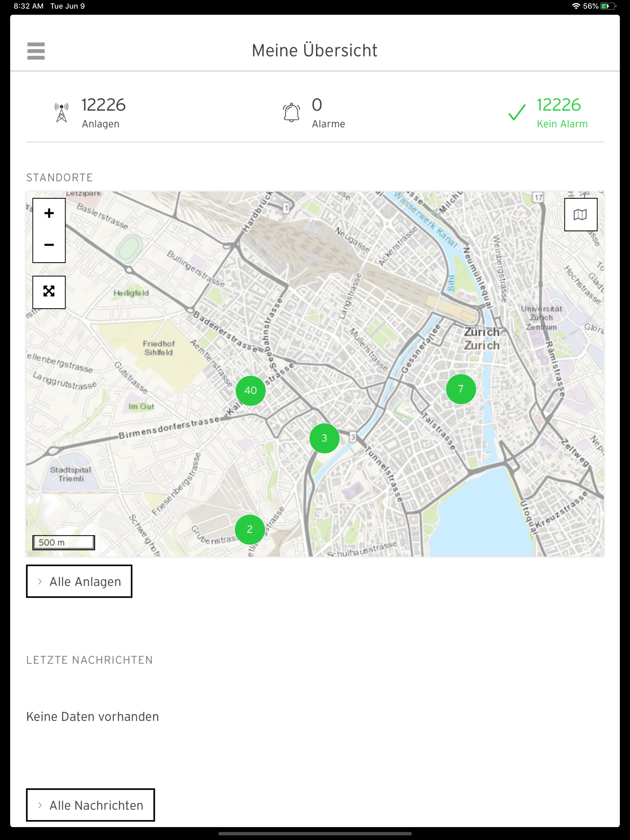
Task: Expand map to fullscreen
Action: point(49,292)
